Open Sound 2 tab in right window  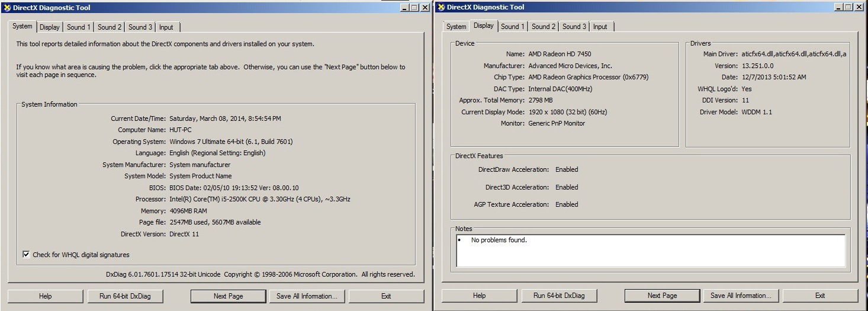click(x=544, y=27)
